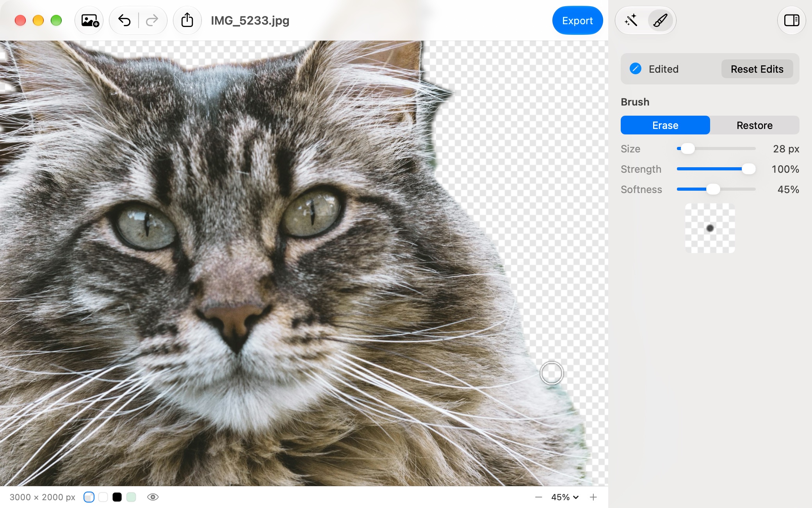Click the Brush section heading
This screenshot has height=508, width=812.
click(635, 102)
